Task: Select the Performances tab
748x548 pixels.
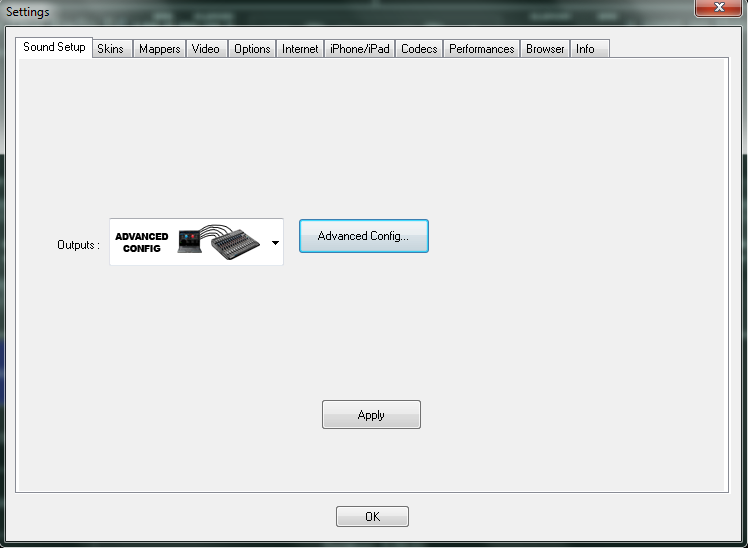Action: pyautogui.click(x=482, y=49)
